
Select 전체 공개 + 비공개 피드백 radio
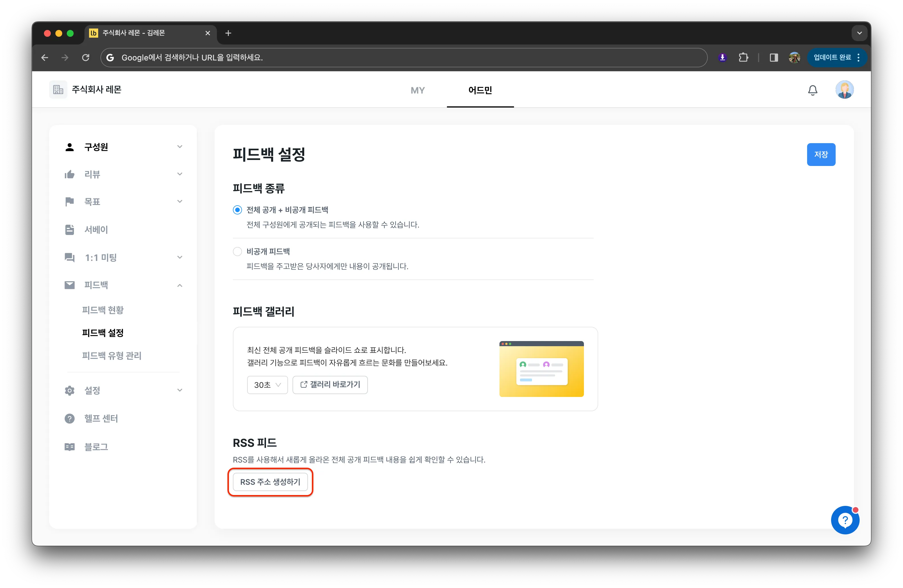(237, 210)
